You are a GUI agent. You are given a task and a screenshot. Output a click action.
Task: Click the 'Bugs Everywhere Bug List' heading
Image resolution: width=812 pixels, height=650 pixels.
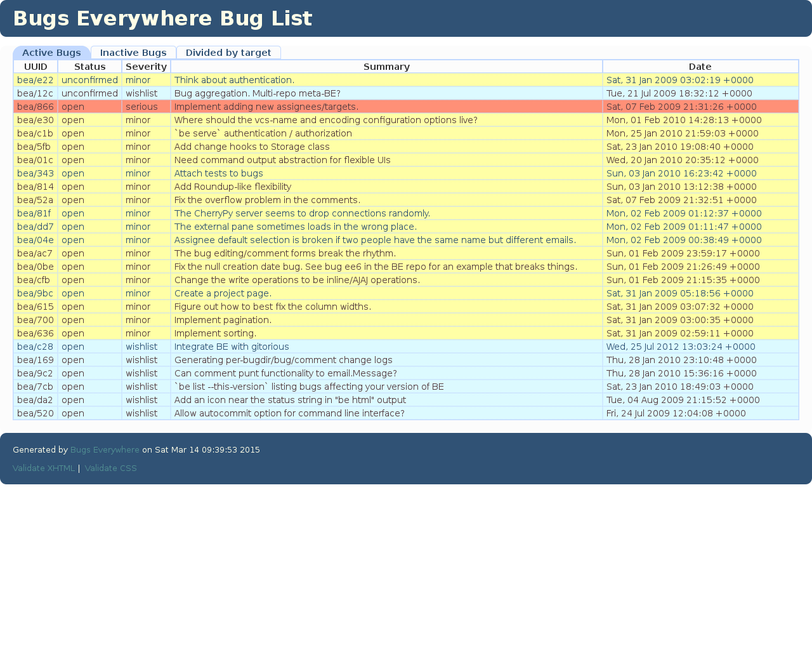[x=162, y=18]
